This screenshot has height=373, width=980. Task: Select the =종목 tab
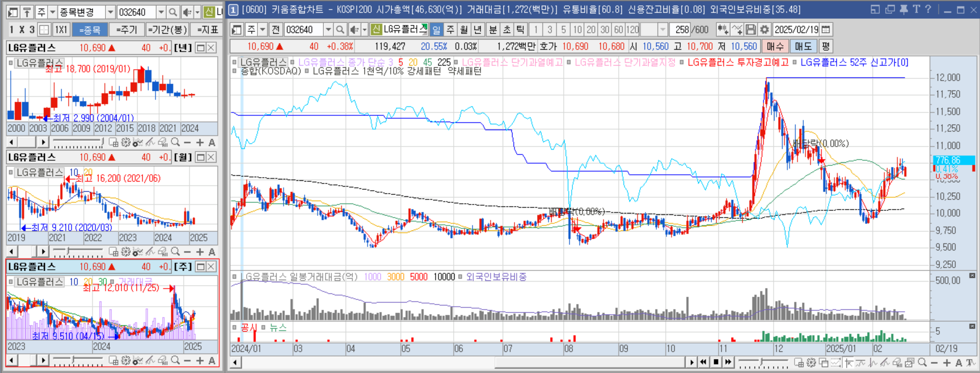(x=90, y=29)
